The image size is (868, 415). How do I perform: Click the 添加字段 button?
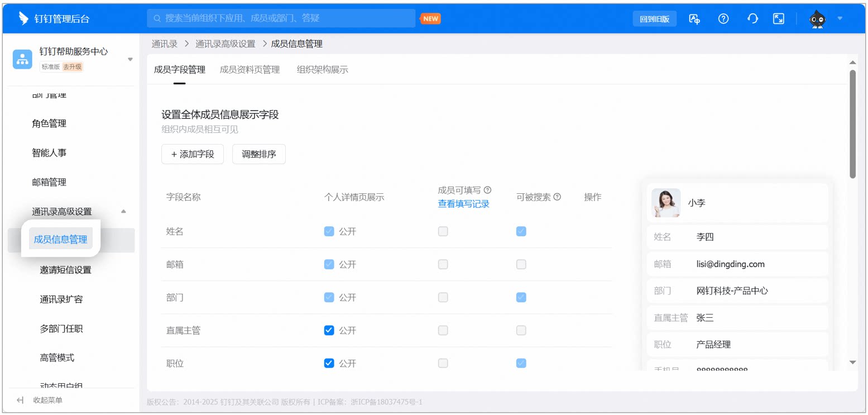click(193, 154)
